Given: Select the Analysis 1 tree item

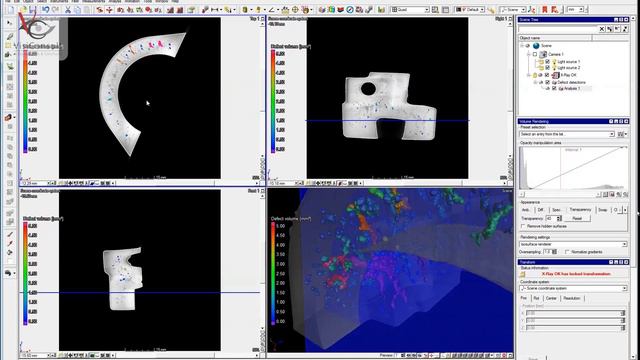Looking at the screenshot, I should click(571, 89).
